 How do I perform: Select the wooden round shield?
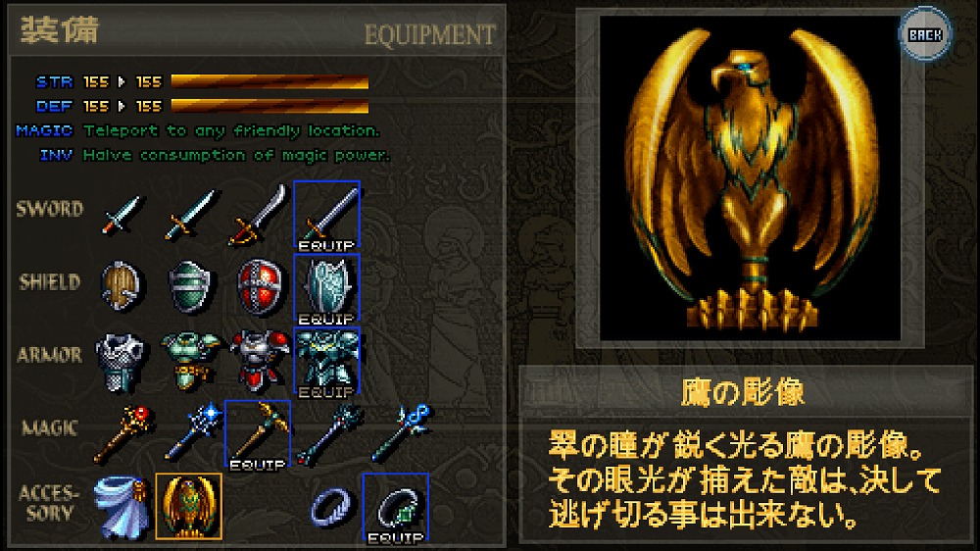[120, 286]
